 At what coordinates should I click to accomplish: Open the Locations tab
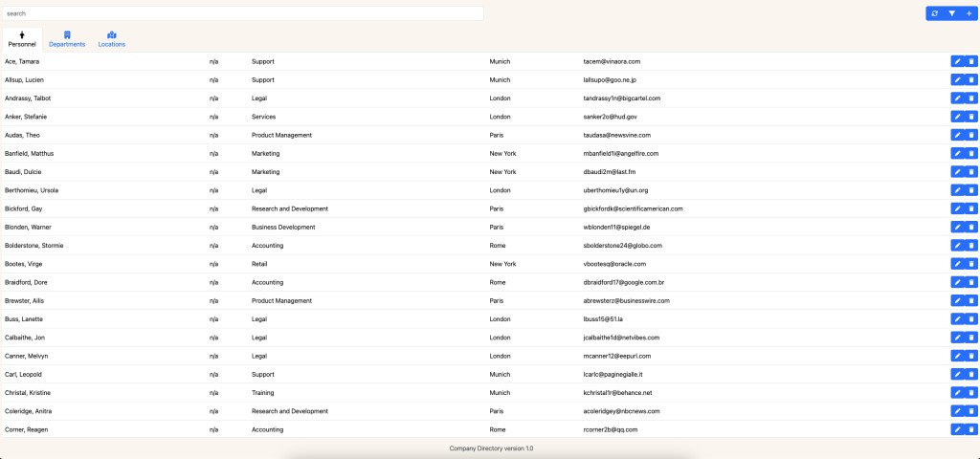tap(112, 39)
